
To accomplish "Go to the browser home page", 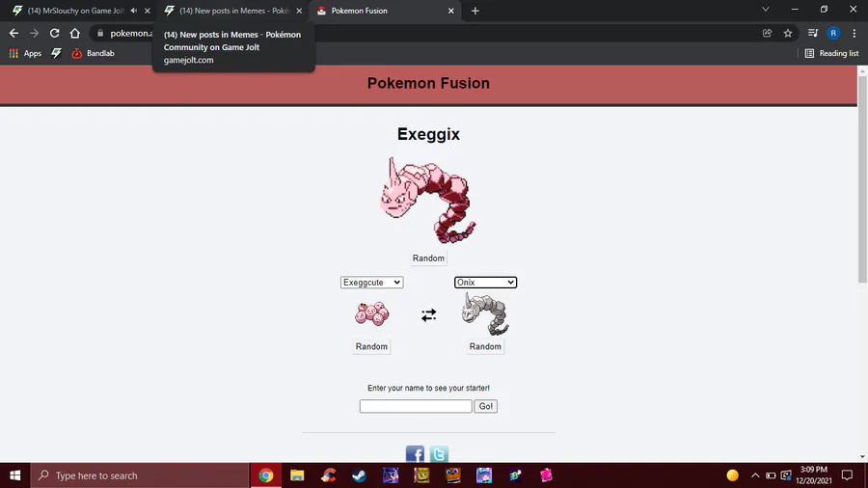I will pyautogui.click(x=74, y=33).
